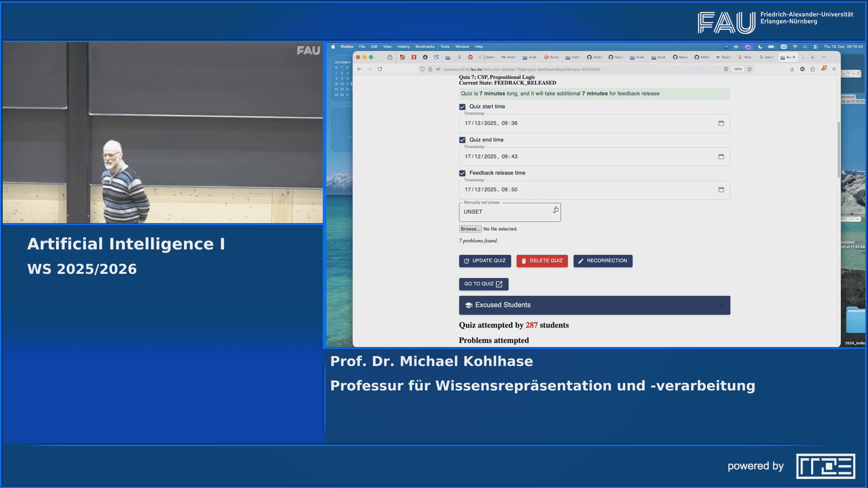Adjust the 120% page zoom control

click(737, 69)
